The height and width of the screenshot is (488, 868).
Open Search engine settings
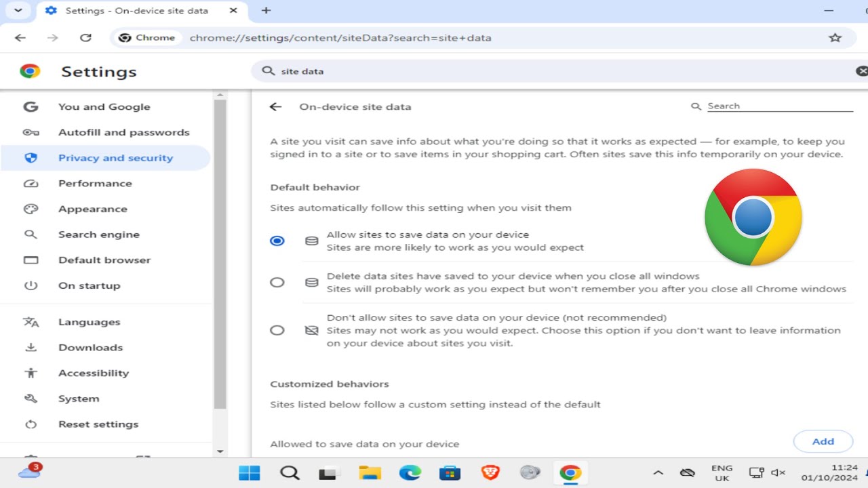pos(104,235)
